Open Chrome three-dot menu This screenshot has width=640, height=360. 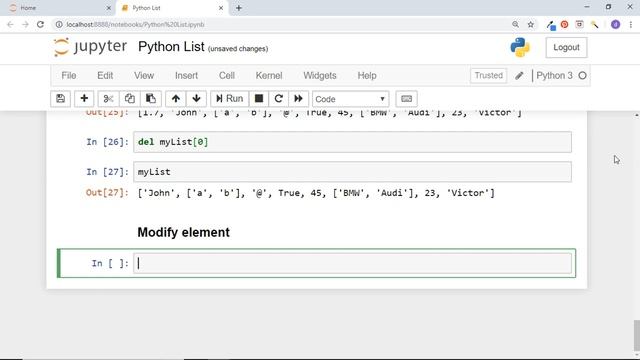[631, 24]
